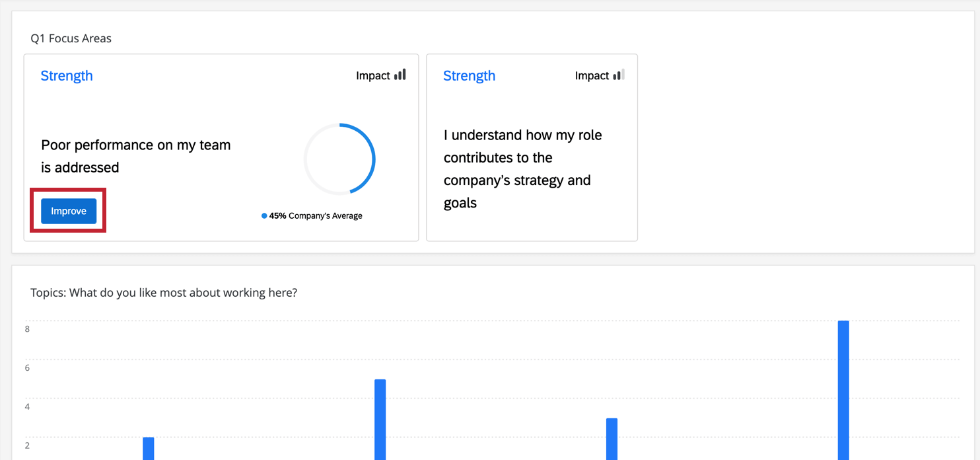The height and width of the screenshot is (460, 980).
Task: Select the chart bar reaching value 5
Action: [x=380, y=419]
